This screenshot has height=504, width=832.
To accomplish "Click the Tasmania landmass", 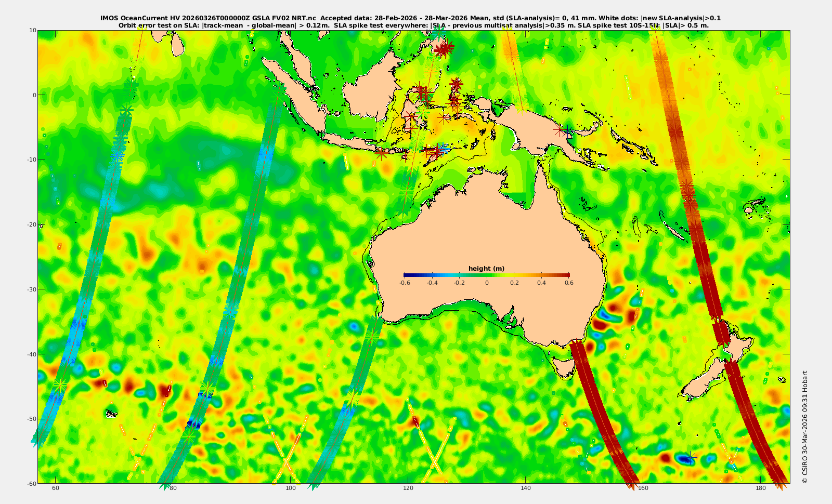I will (x=564, y=367).
